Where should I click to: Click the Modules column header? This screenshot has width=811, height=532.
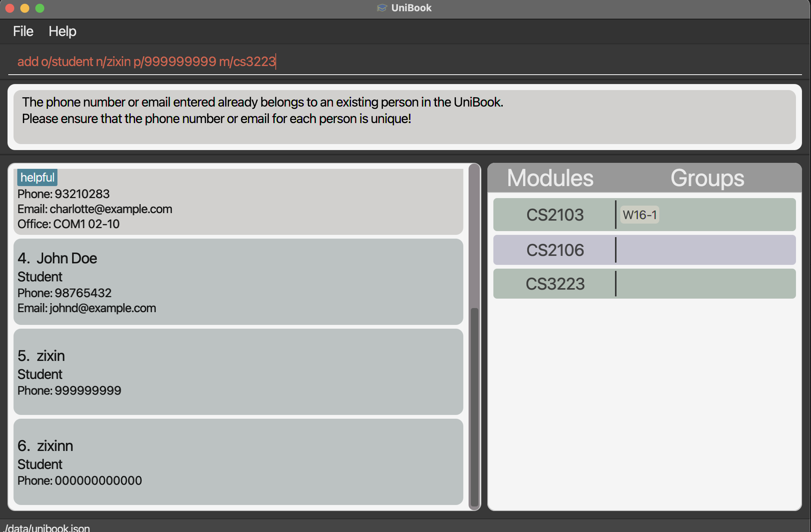tap(550, 178)
